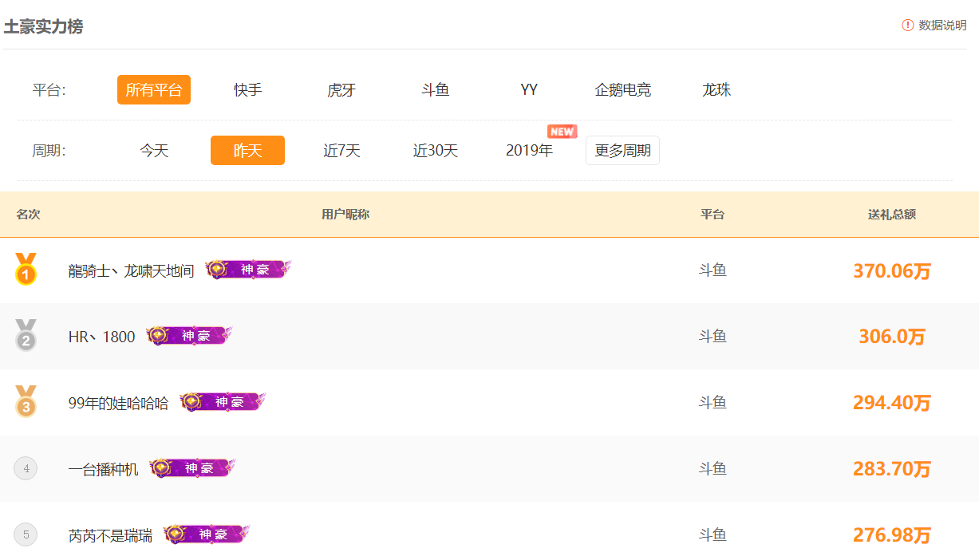The image size is (979, 560).
Task: Switch period to 2019年
Action: pos(529,150)
